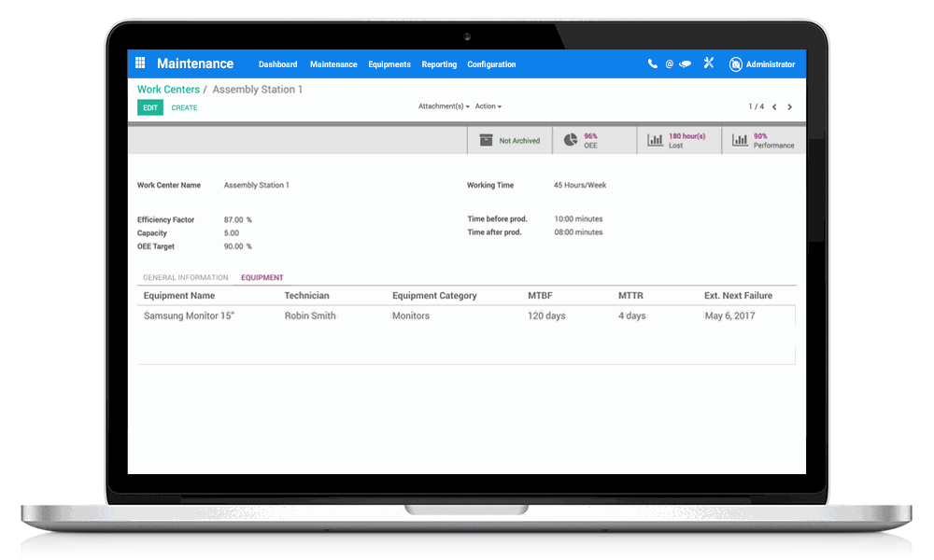
Task: Open the Action dropdown menu
Action: [488, 105]
